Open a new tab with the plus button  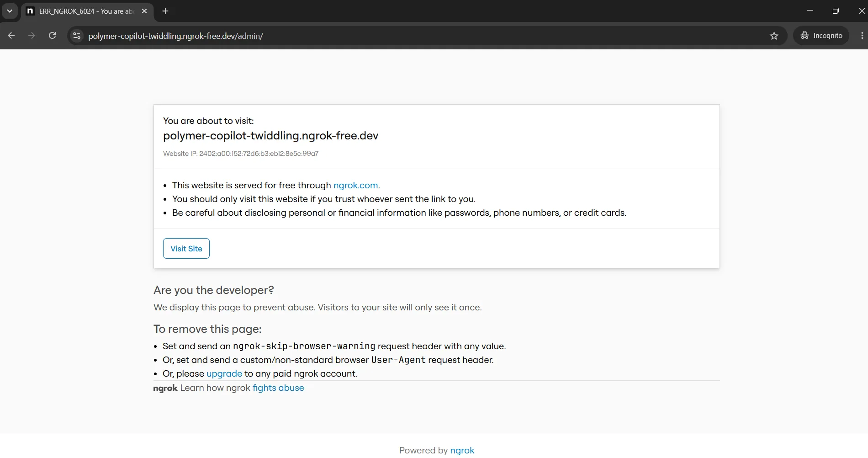165,11
